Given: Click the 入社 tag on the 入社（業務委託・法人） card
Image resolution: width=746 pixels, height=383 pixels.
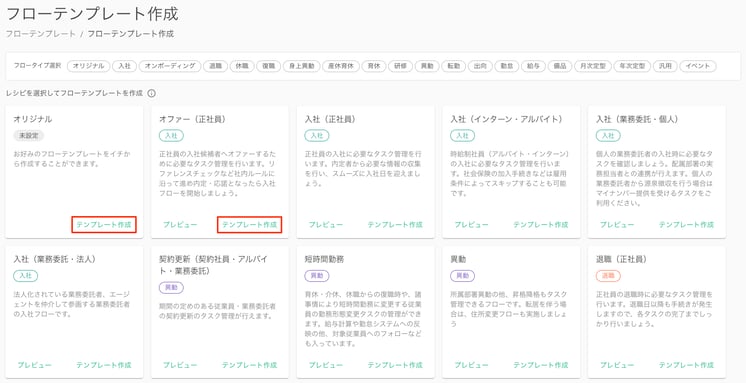Looking at the screenshot, I should [25, 275].
